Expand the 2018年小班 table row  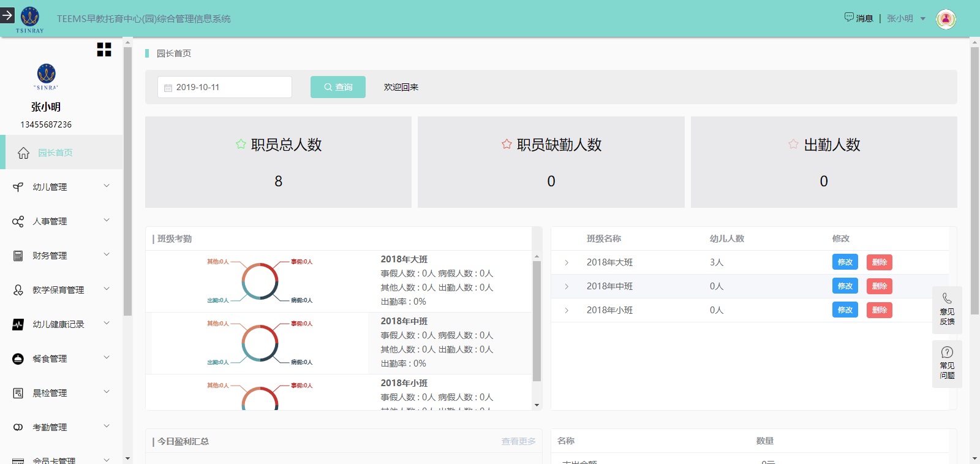click(x=567, y=310)
